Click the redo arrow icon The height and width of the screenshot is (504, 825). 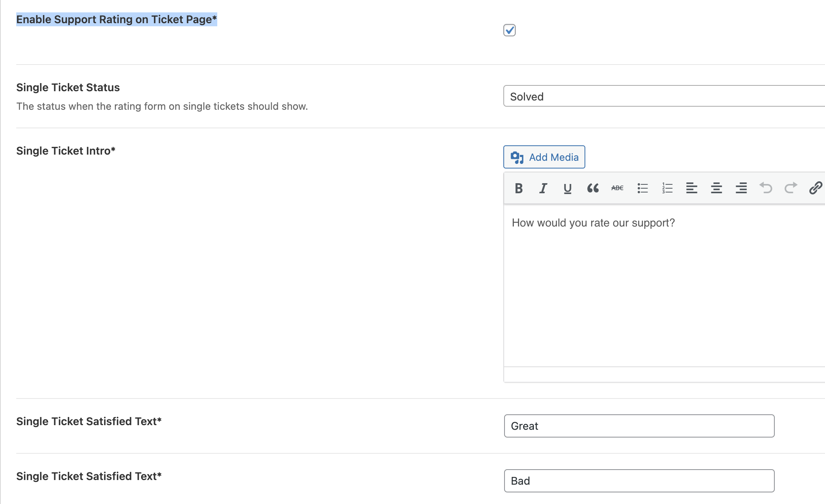click(791, 188)
